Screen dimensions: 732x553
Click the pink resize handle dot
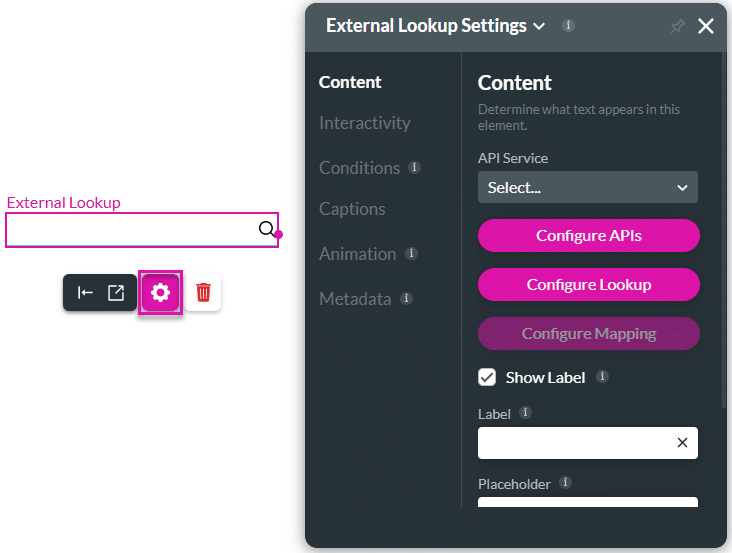pyautogui.click(x=279, y=234)
